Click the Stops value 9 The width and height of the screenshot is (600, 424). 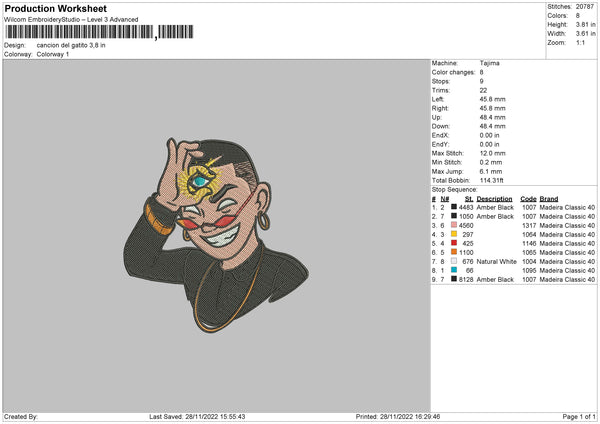pyautogui.click(x=481, y=81)
